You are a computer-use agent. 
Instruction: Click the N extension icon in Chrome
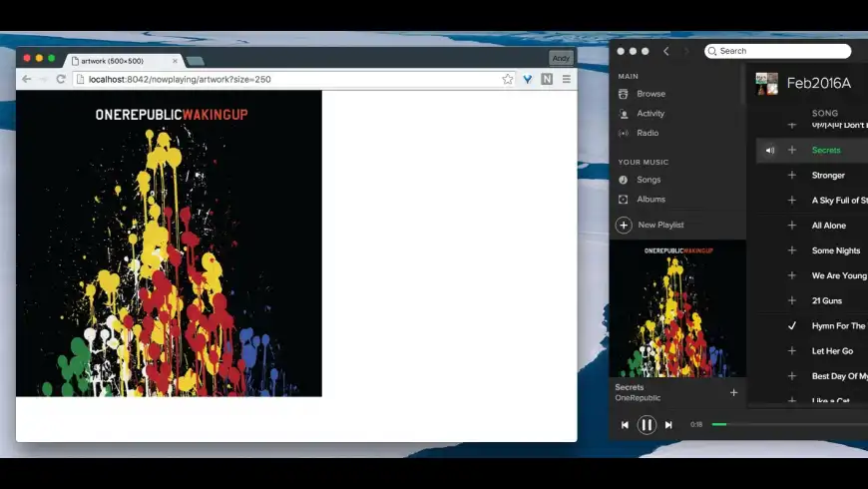point(547,79)
